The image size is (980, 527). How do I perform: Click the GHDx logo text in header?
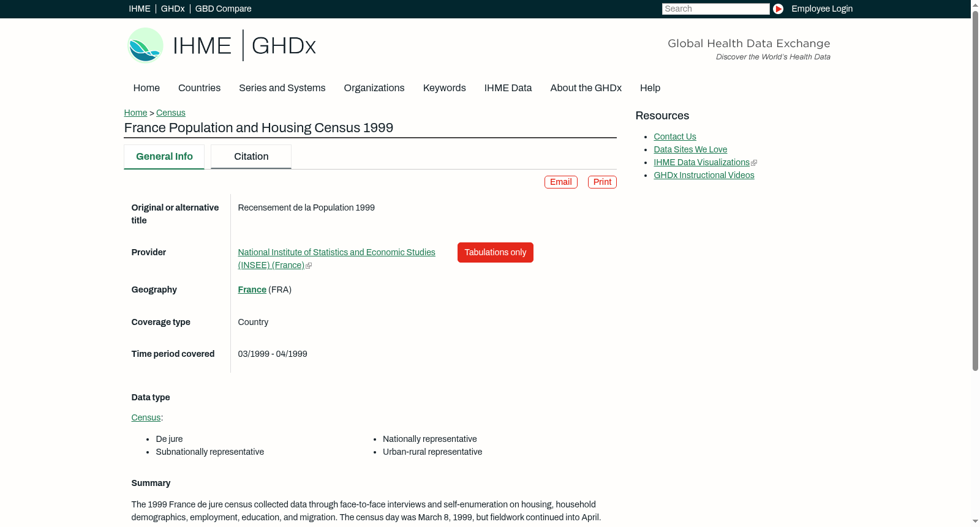click(x=284, y=46)
